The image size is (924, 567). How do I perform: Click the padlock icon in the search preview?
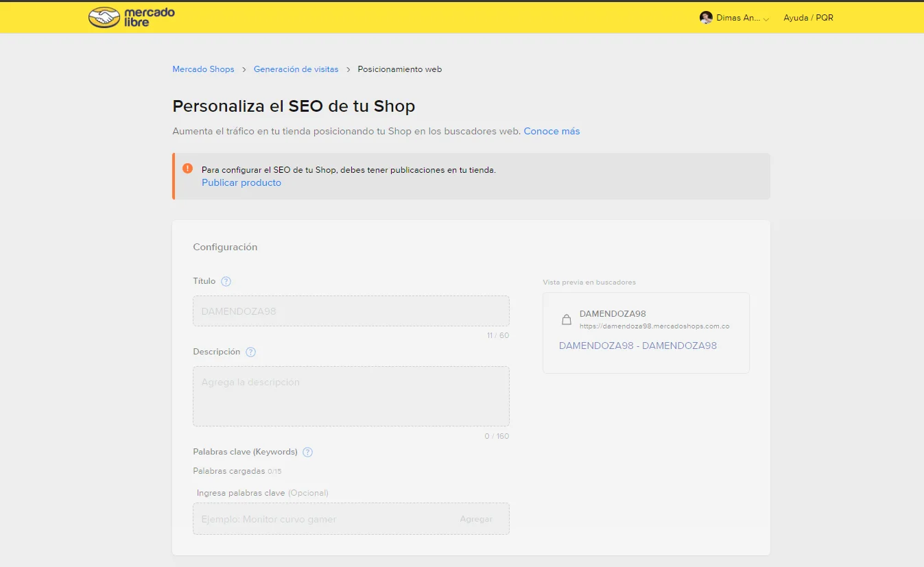coord(567,319)
